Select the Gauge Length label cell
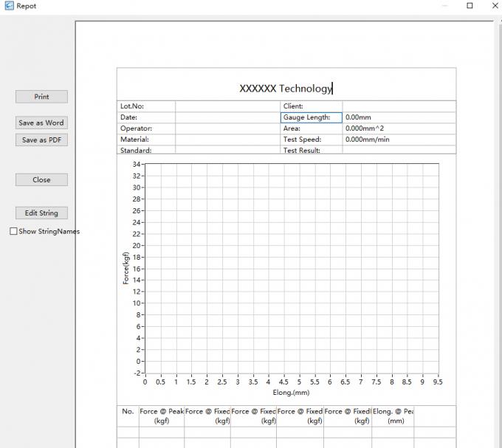The height and width of the screenshot is (448, 502). pos(311,117)
